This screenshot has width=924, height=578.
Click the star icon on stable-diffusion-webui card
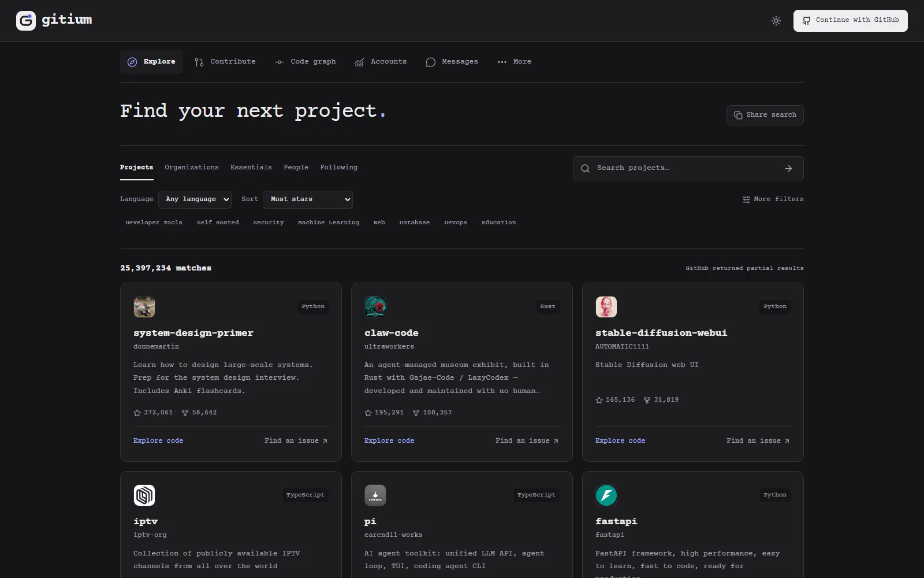click(599, 400)
